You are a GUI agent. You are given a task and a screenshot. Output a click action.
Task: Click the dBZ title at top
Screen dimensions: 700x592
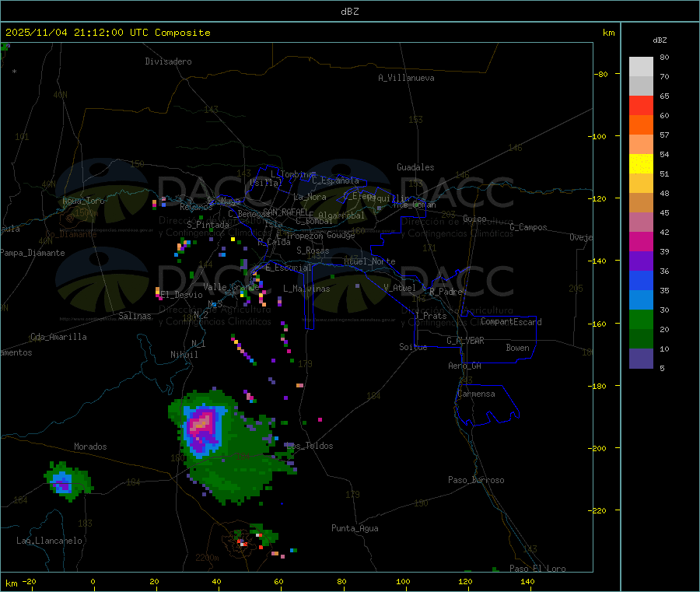[x=349, y=12]
